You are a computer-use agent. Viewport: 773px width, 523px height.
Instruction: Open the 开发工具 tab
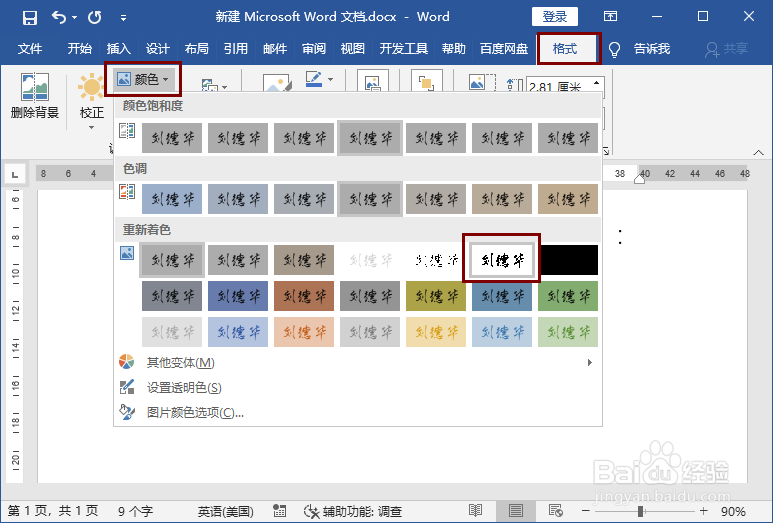click(403, 49)
